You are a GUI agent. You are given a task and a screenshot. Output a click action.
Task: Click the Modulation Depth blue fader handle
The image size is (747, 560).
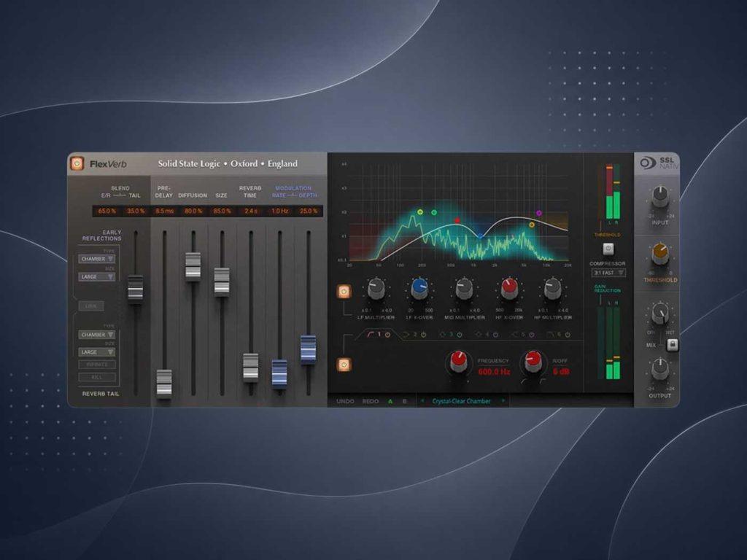click(x=309, y=349)
